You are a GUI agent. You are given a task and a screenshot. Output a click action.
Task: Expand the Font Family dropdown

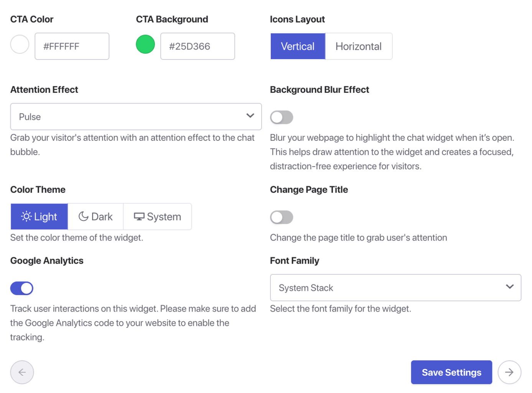395,287
